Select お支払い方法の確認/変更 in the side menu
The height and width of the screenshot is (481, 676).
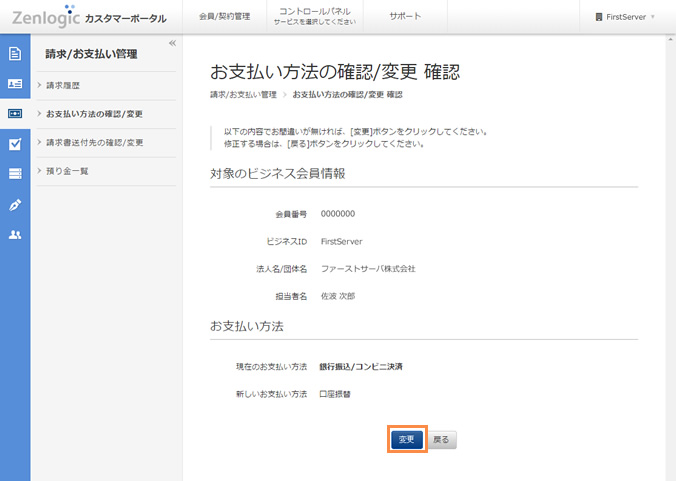94,114
